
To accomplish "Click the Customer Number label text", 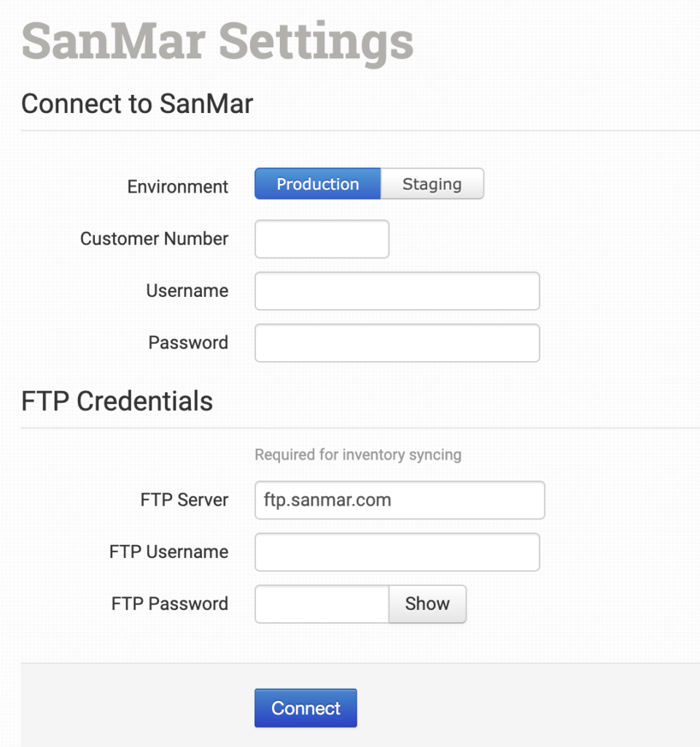I will pos(155,239).
